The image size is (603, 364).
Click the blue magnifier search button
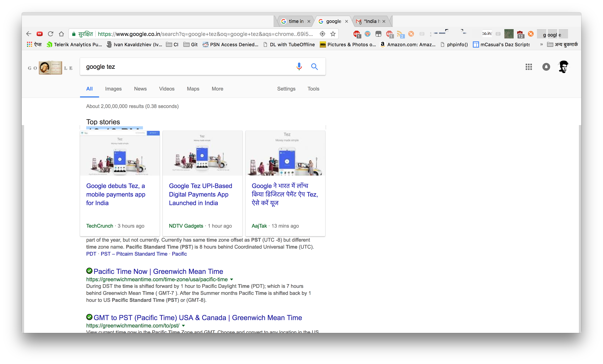[315, 67]
